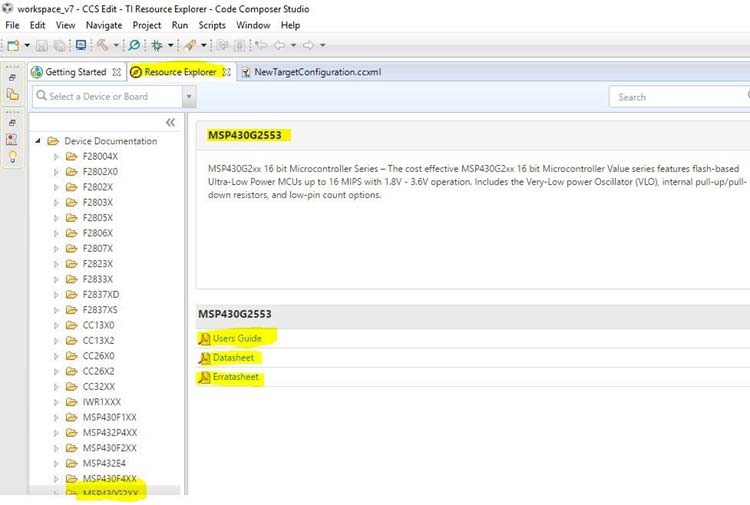Expand the F2802X0 folder
This screenshot has width=750, height=505.
click(x=56, y=172)
